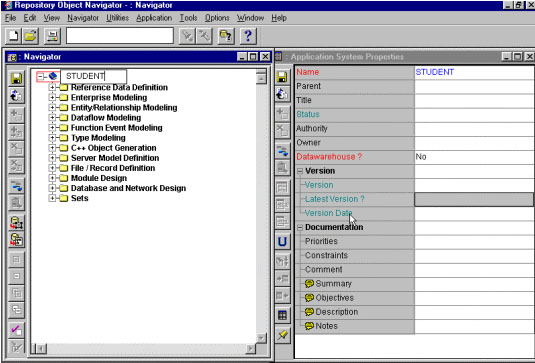Screen dimensions: 535x363
Task: Open the Options menu
Action: pos(217,18)
